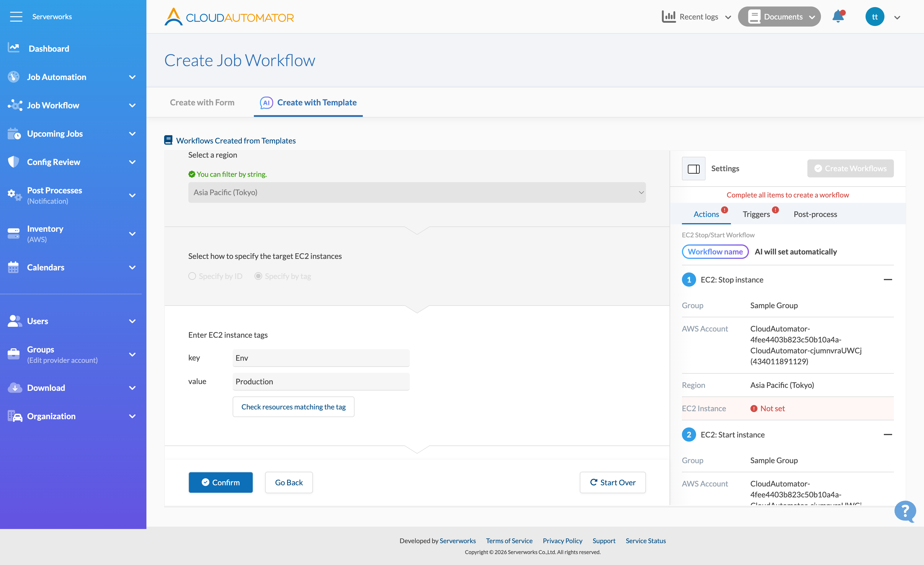Open the Workflows Created from Templates link
This screenshot has width=924, height=565.
tap(236, 141)
